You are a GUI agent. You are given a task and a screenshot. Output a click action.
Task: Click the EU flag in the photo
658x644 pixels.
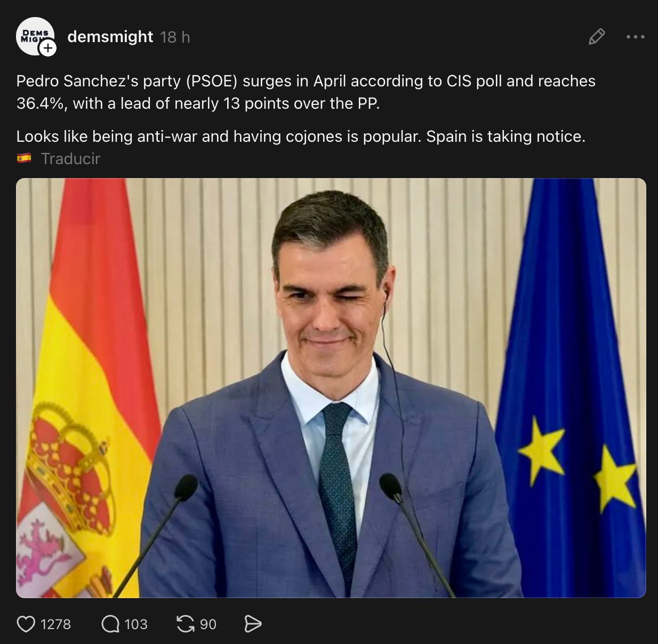[571, 388]
